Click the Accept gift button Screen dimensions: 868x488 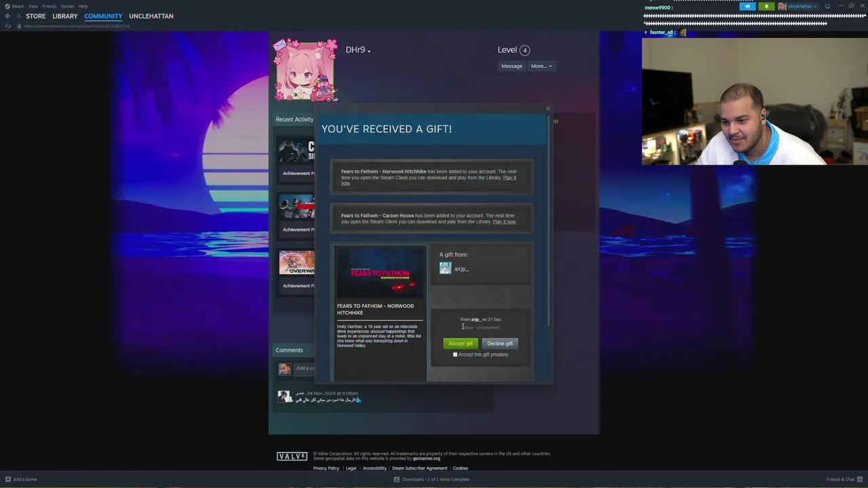pos(460,344)
